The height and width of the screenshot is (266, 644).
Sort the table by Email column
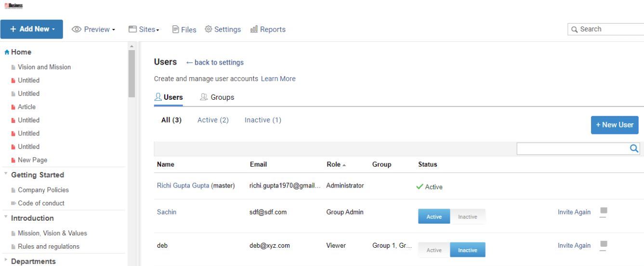coord(259,164)
